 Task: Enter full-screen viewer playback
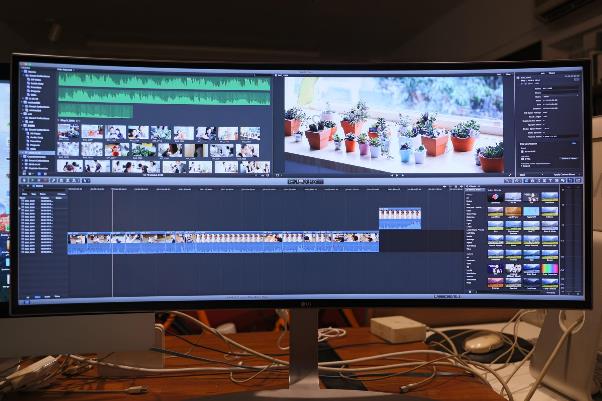510,175
